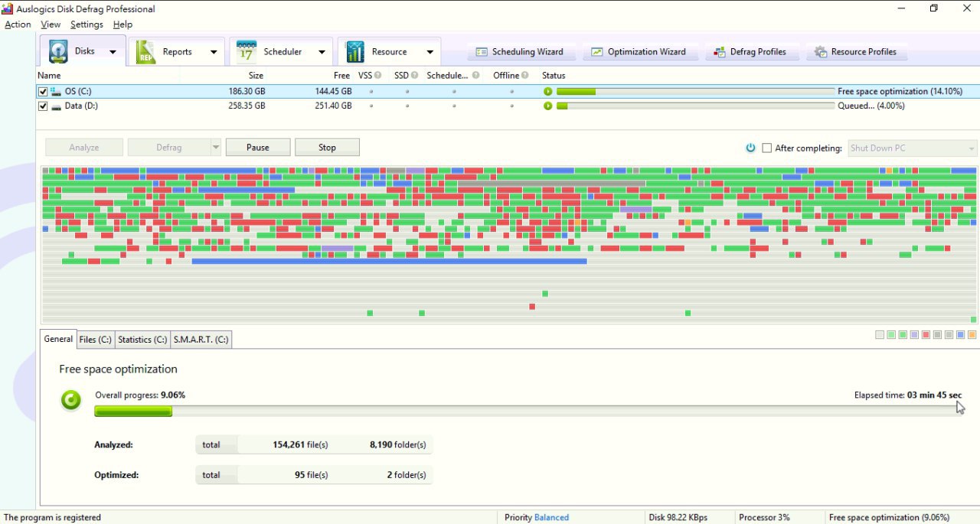Click the power icon beside After completing

click(750, 148)
